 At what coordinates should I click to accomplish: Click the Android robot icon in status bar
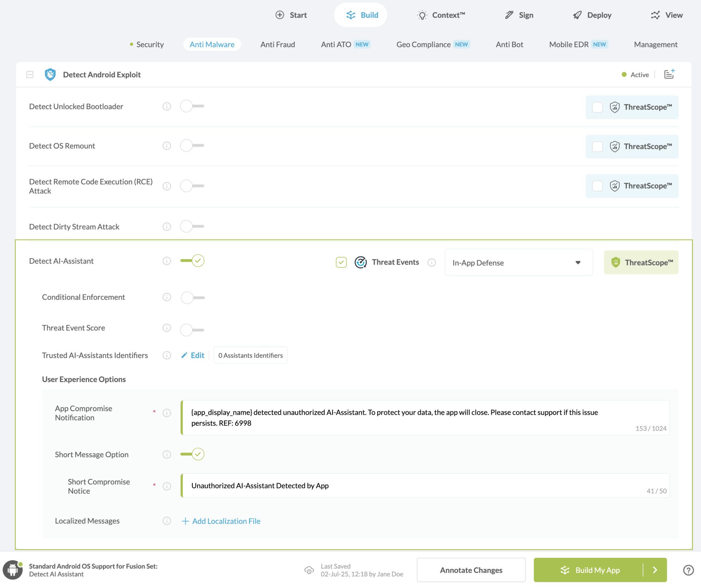coord(13,570)
